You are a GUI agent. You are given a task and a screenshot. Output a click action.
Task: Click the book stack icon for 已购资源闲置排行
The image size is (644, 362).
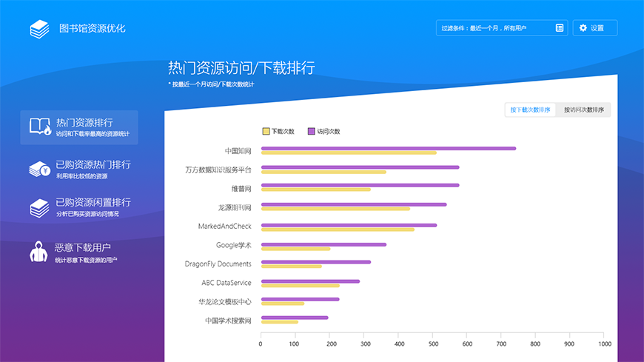pos(39,207)
